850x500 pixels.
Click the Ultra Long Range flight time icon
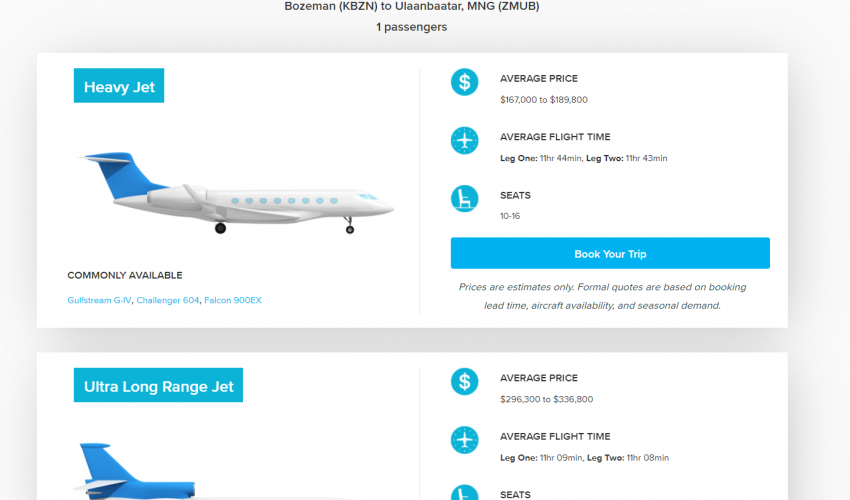pyautogui.click(x=464, y=439)
